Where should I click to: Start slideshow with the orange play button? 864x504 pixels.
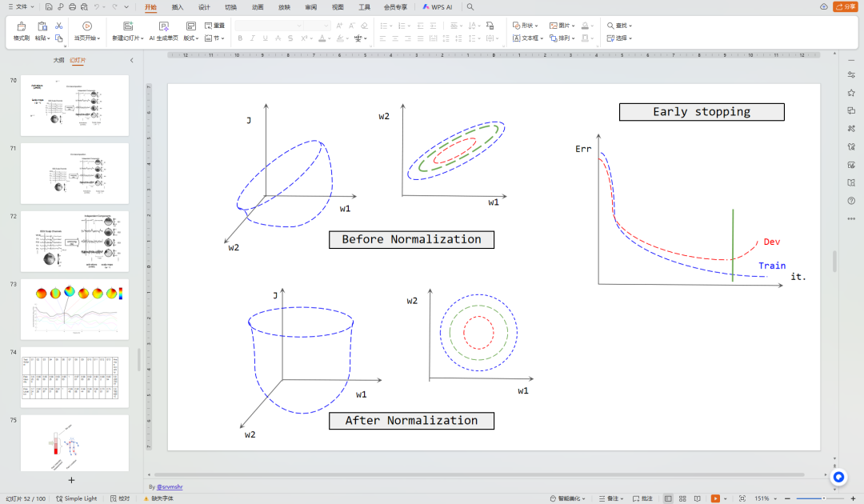[x=715, y=498]
